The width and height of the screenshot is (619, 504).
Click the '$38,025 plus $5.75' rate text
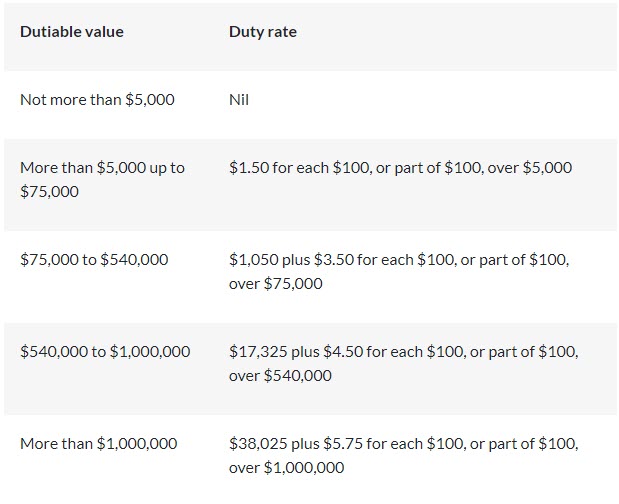point(402,444)
